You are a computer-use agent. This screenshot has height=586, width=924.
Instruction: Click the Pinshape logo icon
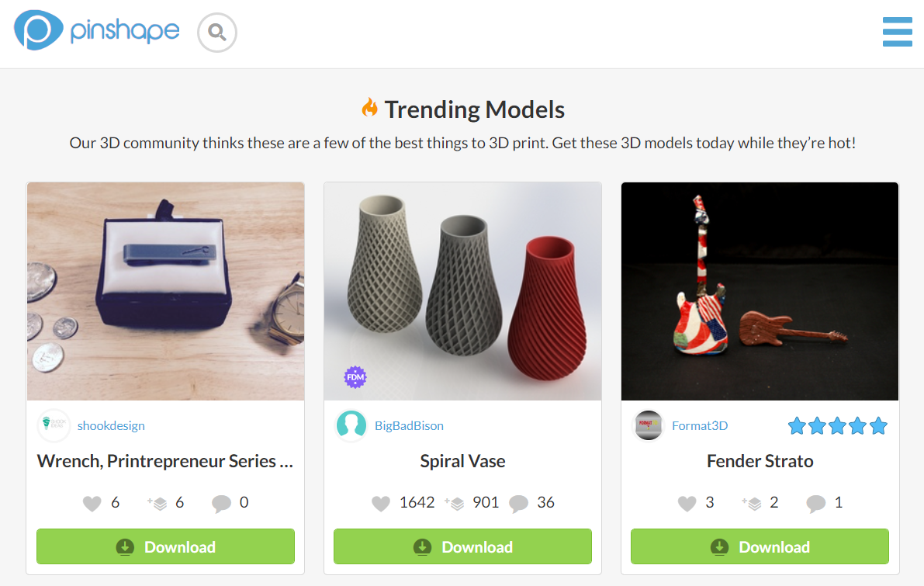(x=38, y=30)
